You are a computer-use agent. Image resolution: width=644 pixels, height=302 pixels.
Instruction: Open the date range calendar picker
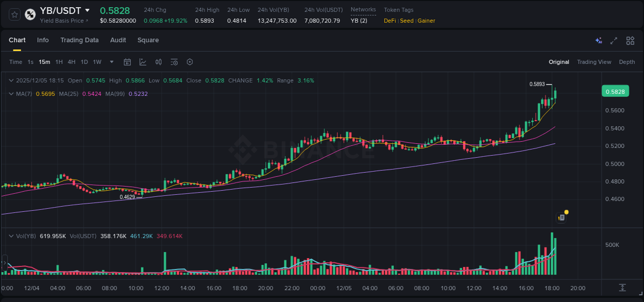coord(127,61)
